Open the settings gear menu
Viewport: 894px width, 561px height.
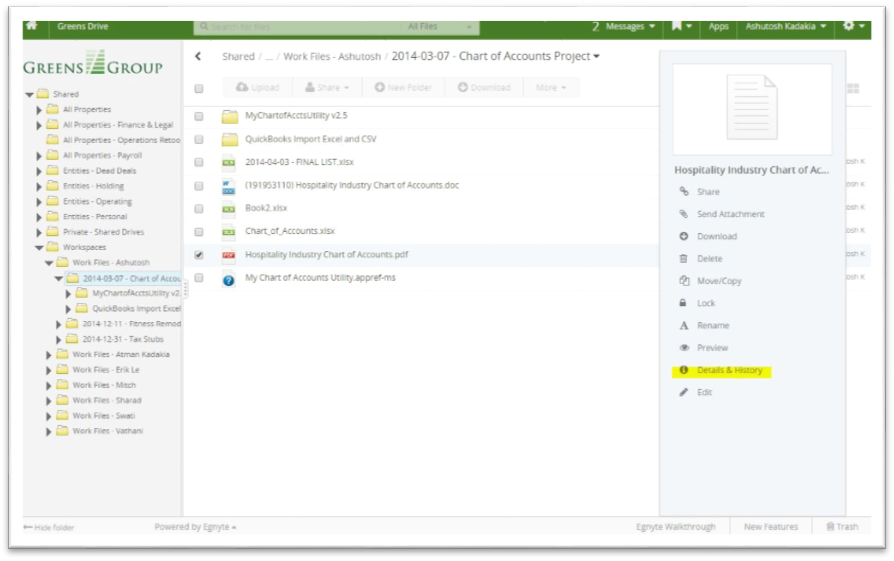pos(851,26)
